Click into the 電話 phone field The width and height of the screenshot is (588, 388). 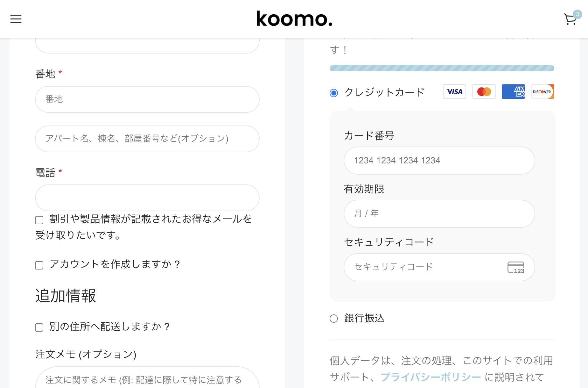(147, 198)
